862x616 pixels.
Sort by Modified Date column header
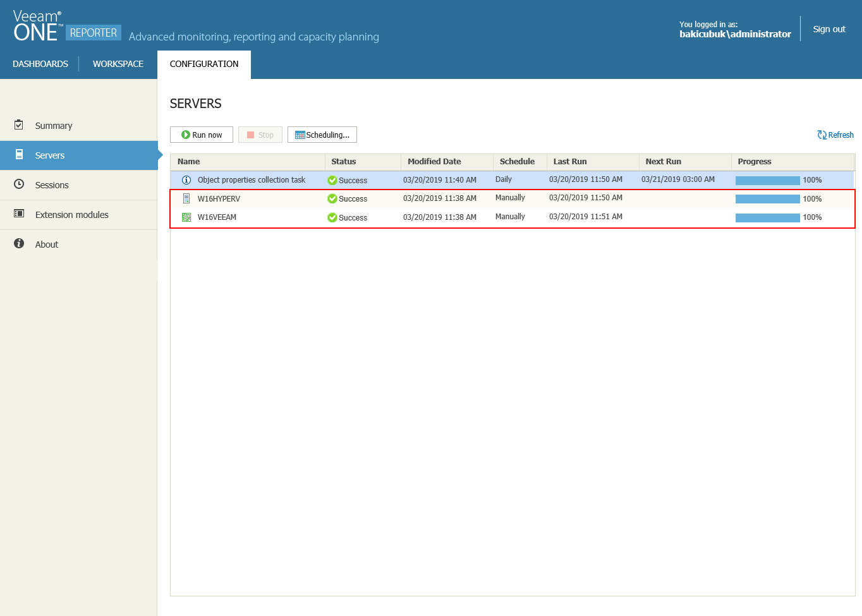[447, 162]
